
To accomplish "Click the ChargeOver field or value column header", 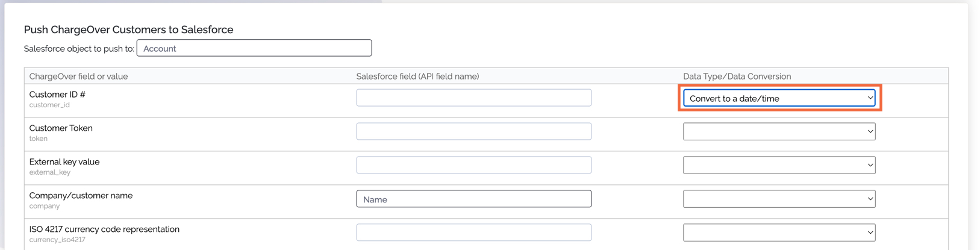I will coord(78,77).
